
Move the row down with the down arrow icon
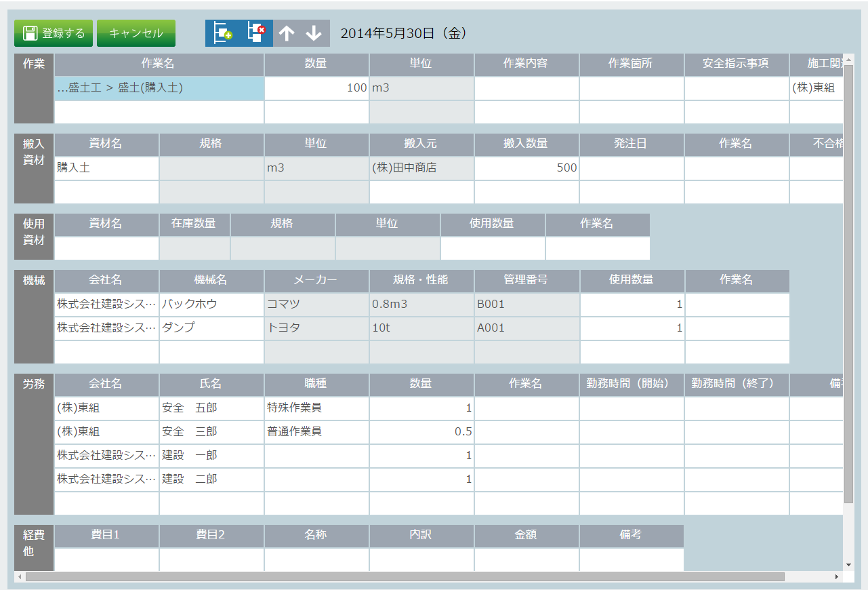(314, 33)
